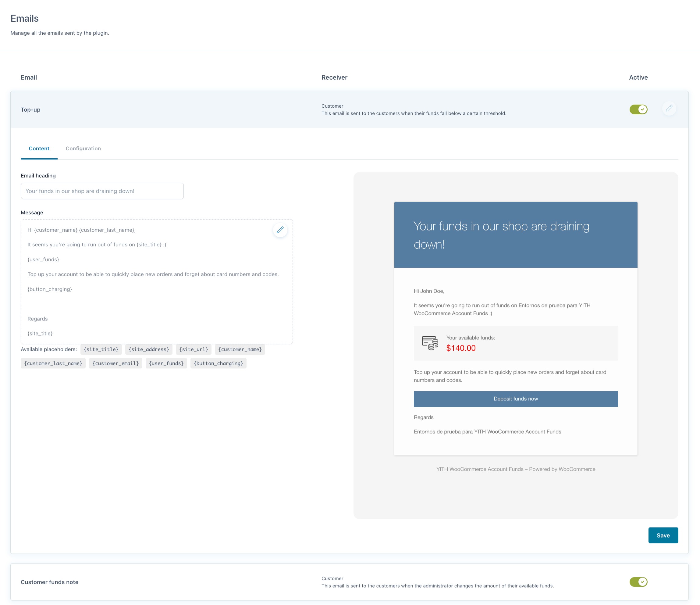Expand the Customer funds note row
The height and width of the screenshot is (605, 700).
pos(49,582)
